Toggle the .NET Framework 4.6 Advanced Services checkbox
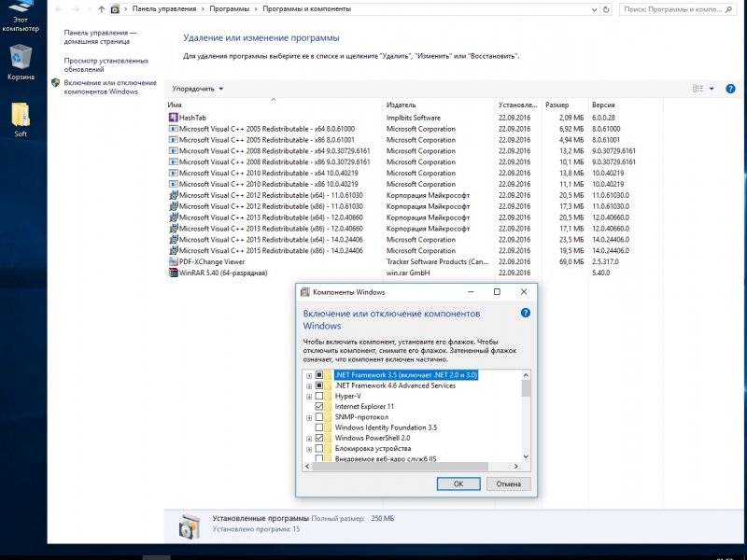This screenshot has height=560, width=747. 319,385
